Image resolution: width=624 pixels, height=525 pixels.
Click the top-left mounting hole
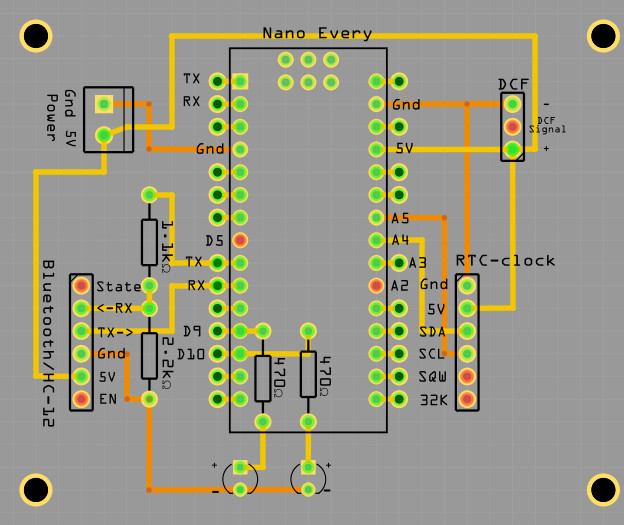[36, 36]
